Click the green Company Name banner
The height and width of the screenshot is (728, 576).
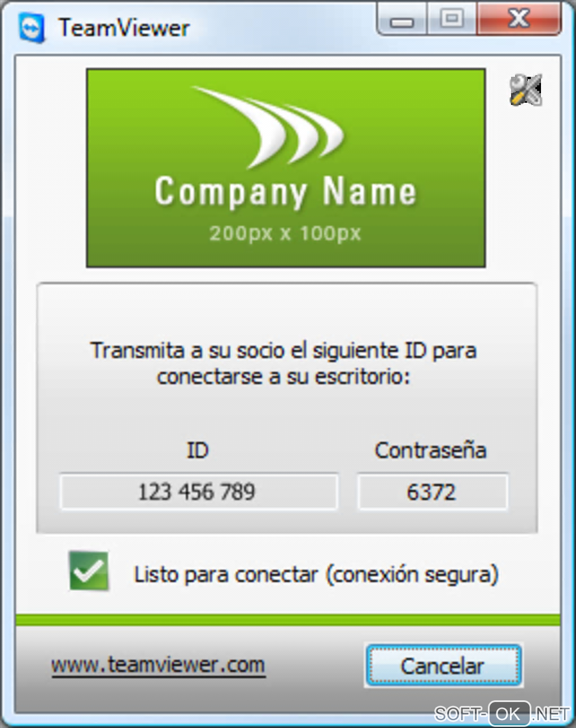tap(286, 168)
